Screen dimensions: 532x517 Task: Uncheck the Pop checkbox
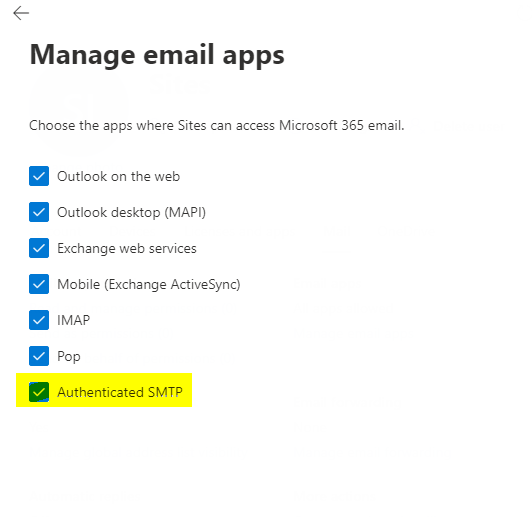(39, 356)
